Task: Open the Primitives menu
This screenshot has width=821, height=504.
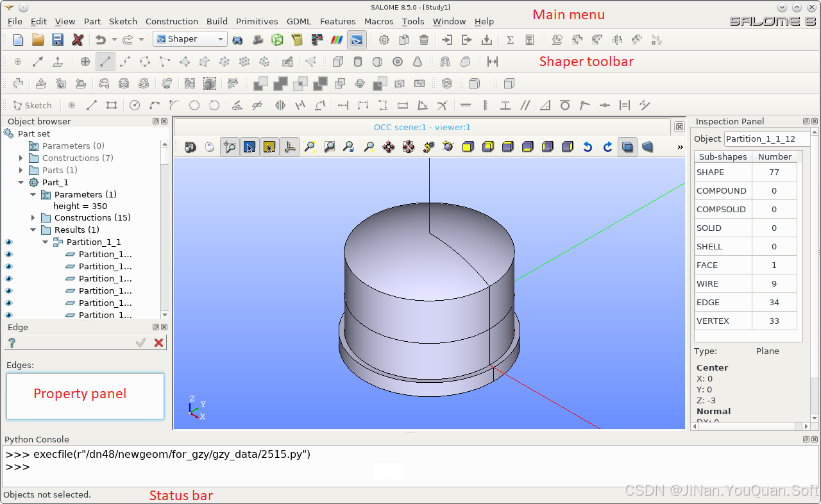Action: pyautogui.click(x=257, y=21)
